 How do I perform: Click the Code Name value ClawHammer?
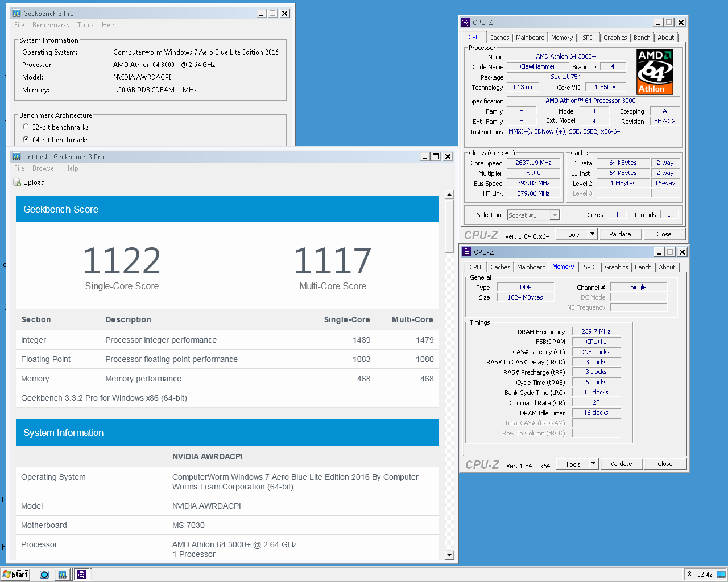click(537, 66)
